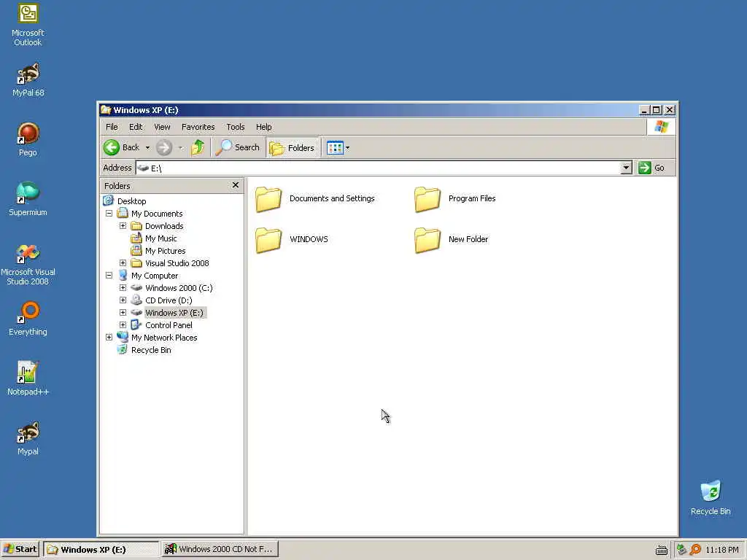Viewport: 747px width, 560px height.
Task: Select My Pictures in the tree
Action: click(166, 251)
